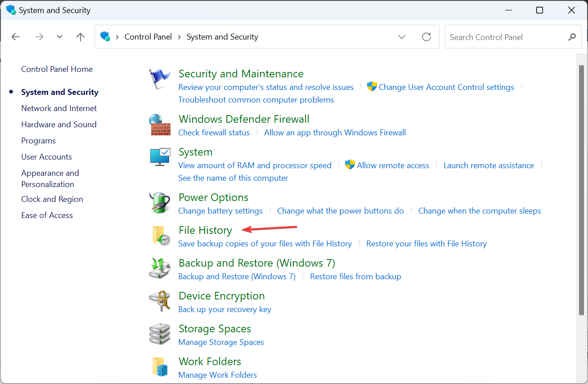Open the Backup and Restore drive icon
588x384 pixels.
coord(160,268)
